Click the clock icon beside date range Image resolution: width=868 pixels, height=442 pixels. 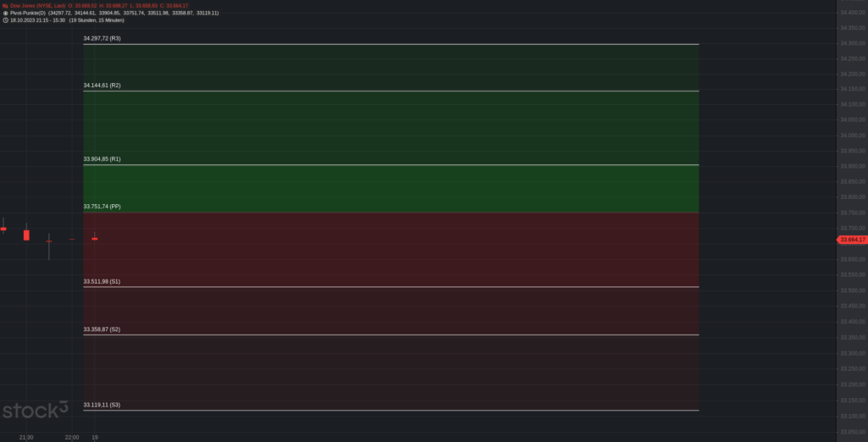point(5,20)
